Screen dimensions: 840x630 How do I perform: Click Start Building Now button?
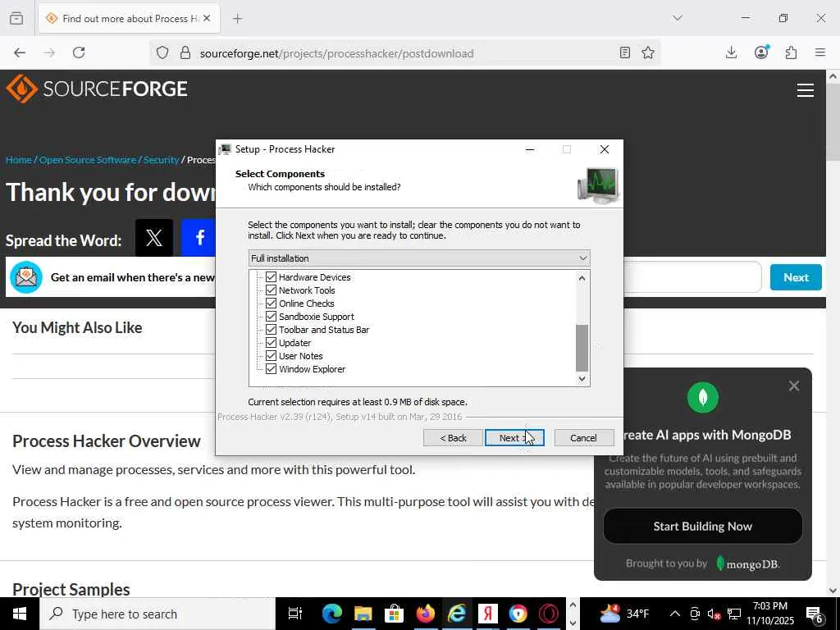point(702,526)
